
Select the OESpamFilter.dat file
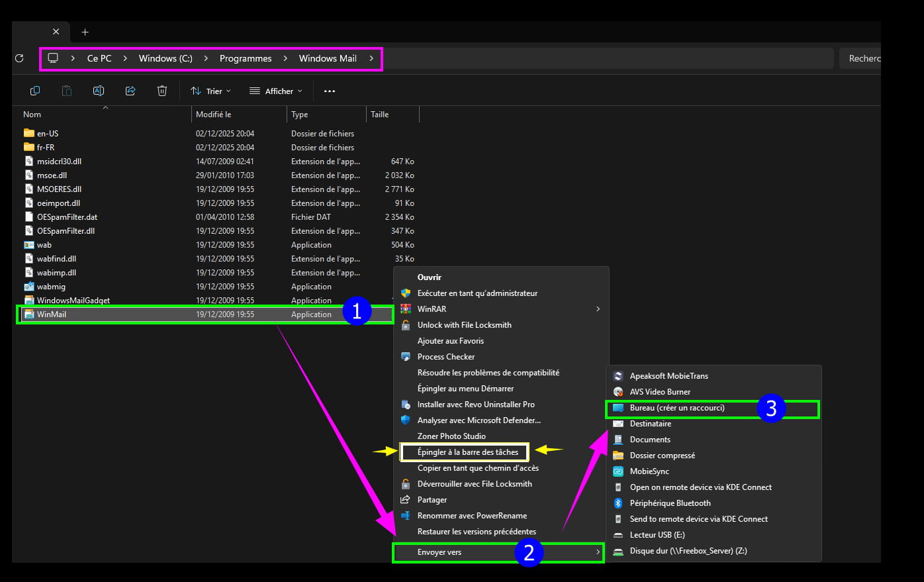67,217
